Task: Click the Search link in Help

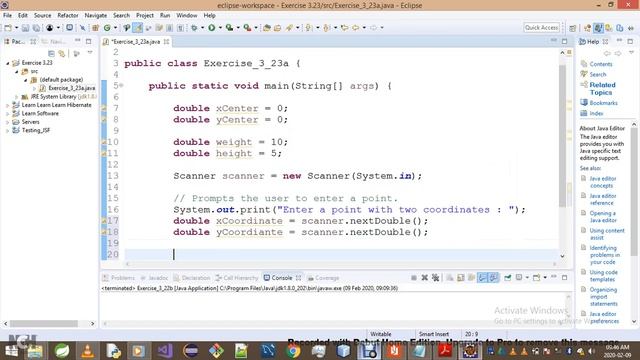Action: pos(598,74)
